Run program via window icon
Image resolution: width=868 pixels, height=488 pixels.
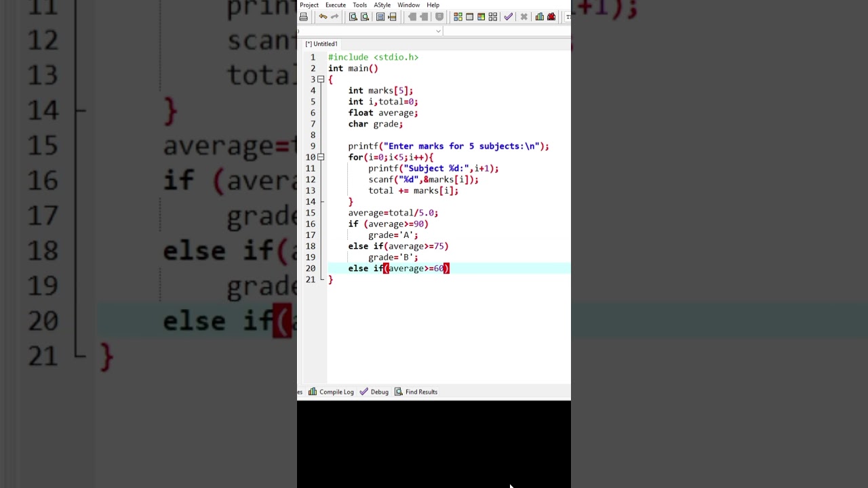[x=469, y=17]
